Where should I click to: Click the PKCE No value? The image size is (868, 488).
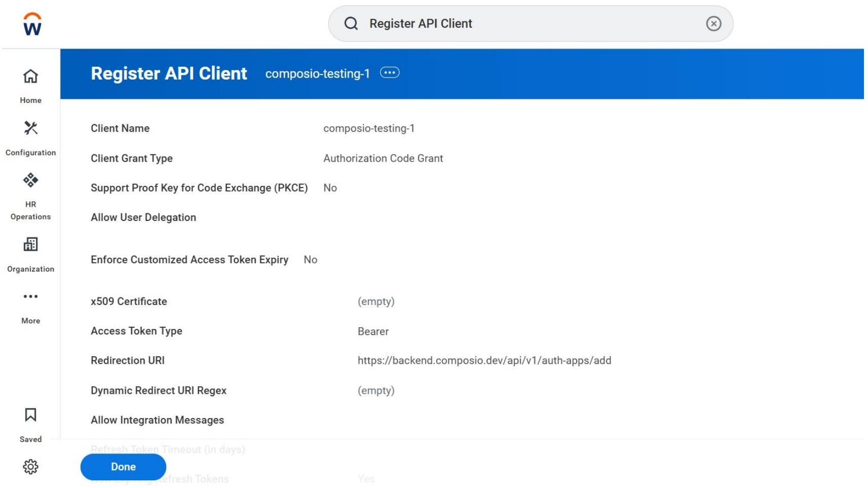click(330, 188)
